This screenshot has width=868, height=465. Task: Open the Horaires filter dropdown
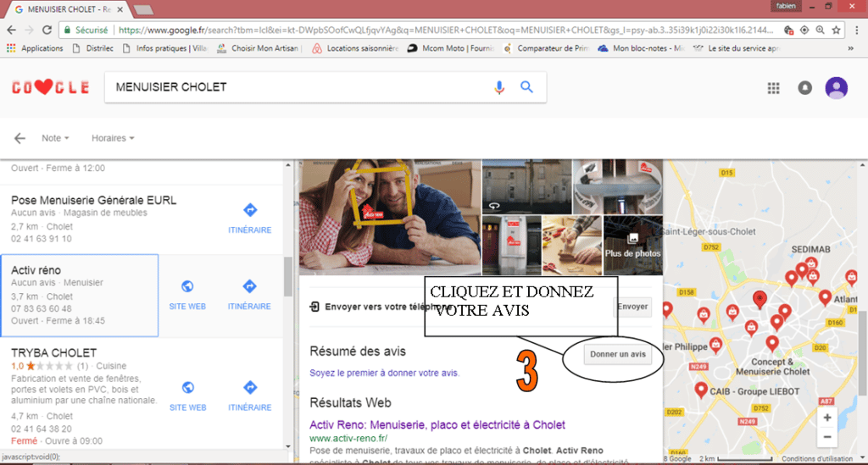coord(113,138)
